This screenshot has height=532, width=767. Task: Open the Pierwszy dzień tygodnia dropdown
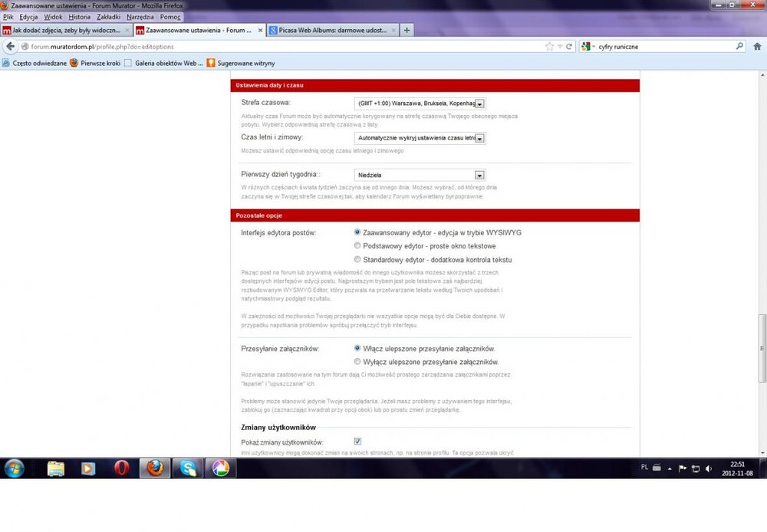[x=479, y=175]
